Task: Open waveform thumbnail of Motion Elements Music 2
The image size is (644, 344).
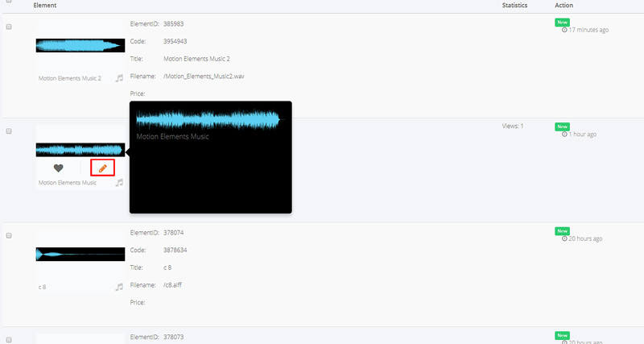Action: (80, 45)
